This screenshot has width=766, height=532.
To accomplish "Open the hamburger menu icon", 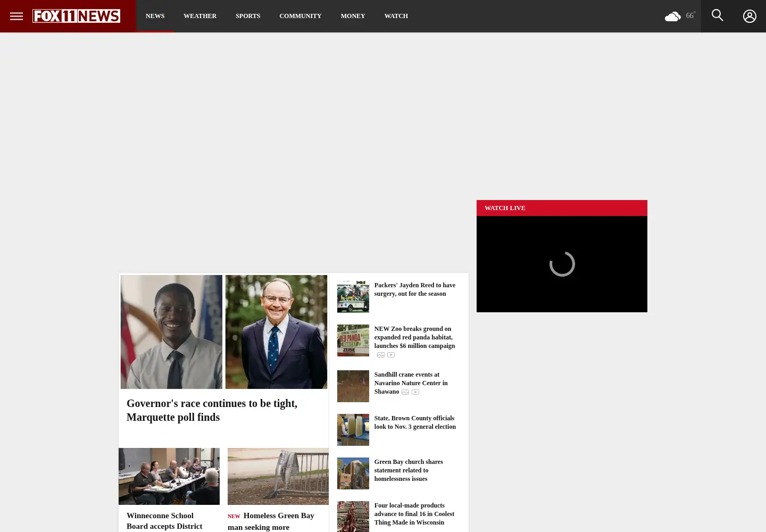I will pos(16,16).
